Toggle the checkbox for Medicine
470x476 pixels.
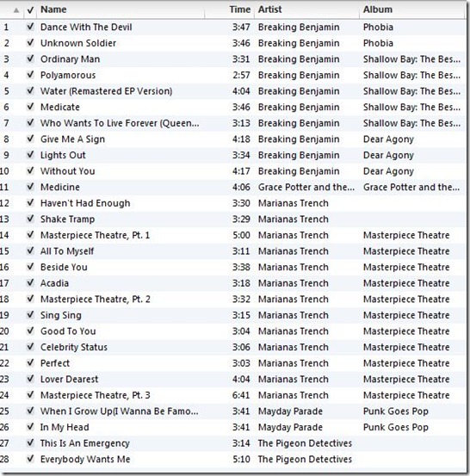point(30,187)
